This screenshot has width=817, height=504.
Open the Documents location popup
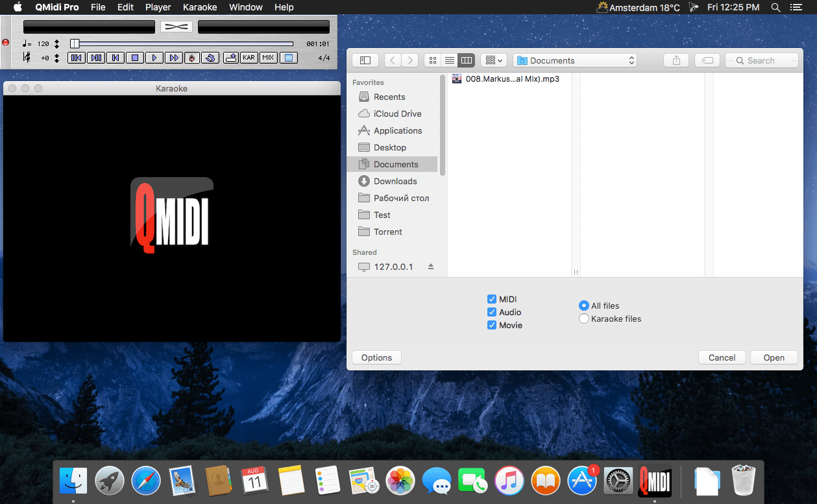tap(575, 60)
